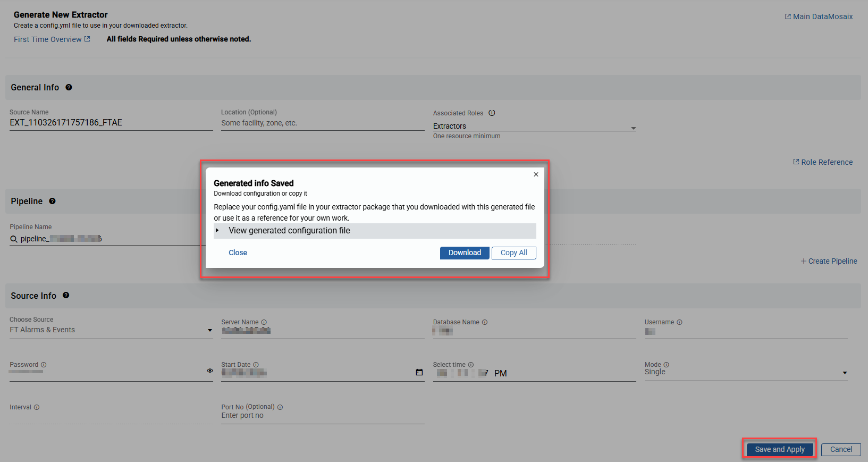Click the Select time info icon

click(471, 365)
